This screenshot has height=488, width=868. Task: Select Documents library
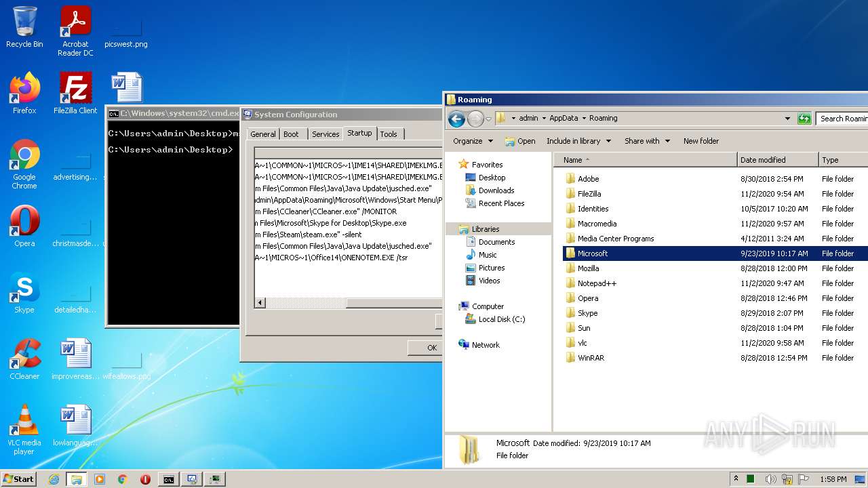click(496, 242)
